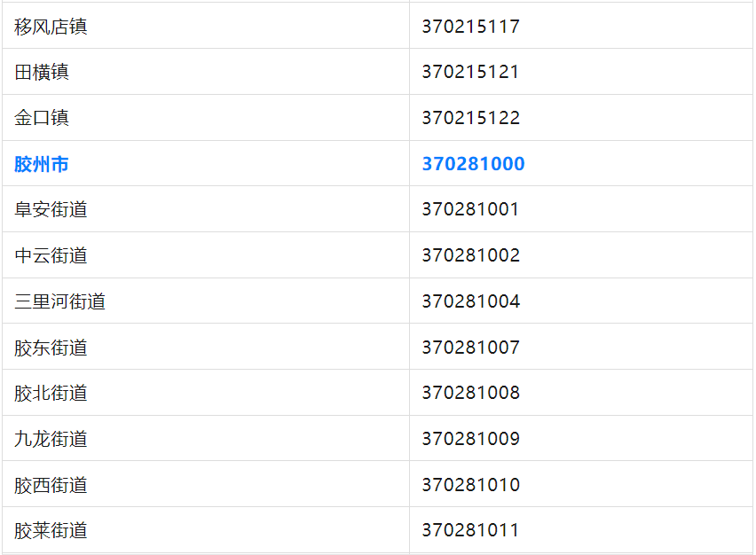Click code 370215121
756x555 pixels.
[x=470, y=72]
